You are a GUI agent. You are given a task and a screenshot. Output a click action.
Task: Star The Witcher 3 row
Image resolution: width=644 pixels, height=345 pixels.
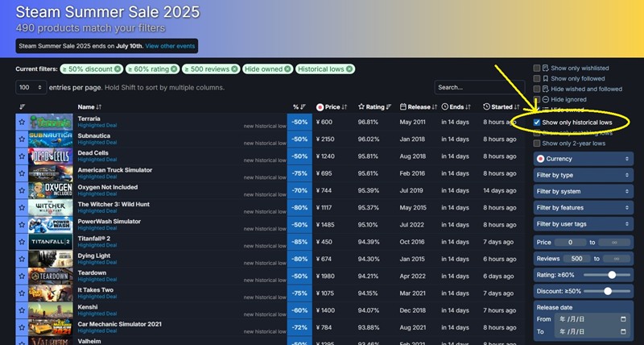(x=22, y=208)
